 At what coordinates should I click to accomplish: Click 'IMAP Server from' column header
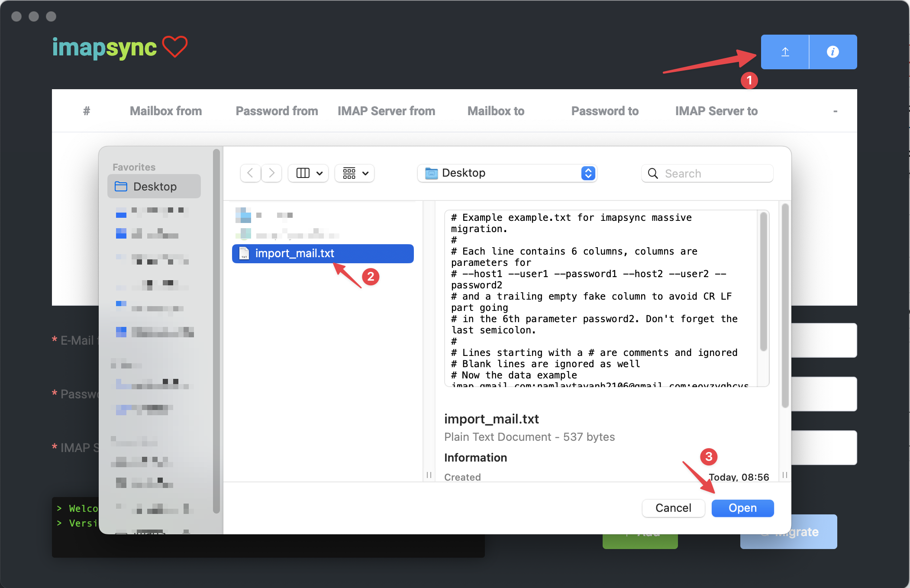(x=387, y=111)
